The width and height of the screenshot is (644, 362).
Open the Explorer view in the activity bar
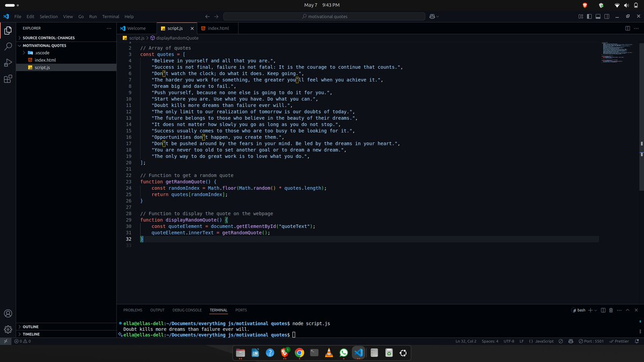coord(8,31)
